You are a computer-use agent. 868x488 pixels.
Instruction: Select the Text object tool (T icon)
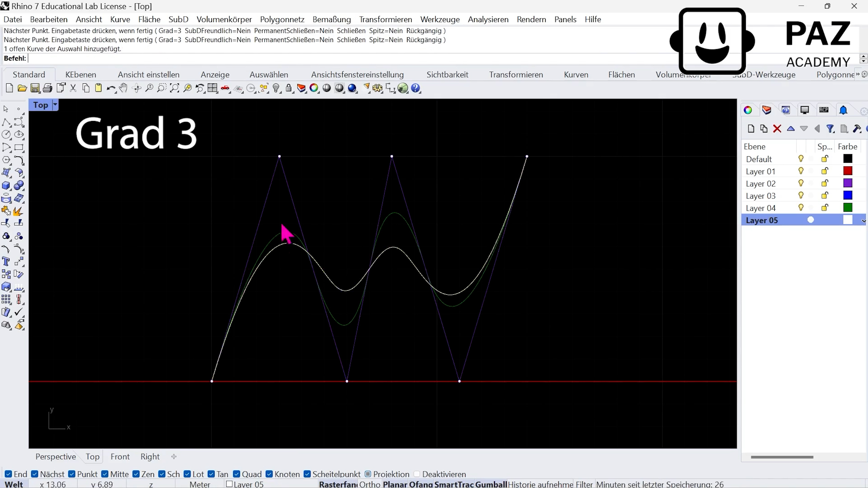coord(6,261)
